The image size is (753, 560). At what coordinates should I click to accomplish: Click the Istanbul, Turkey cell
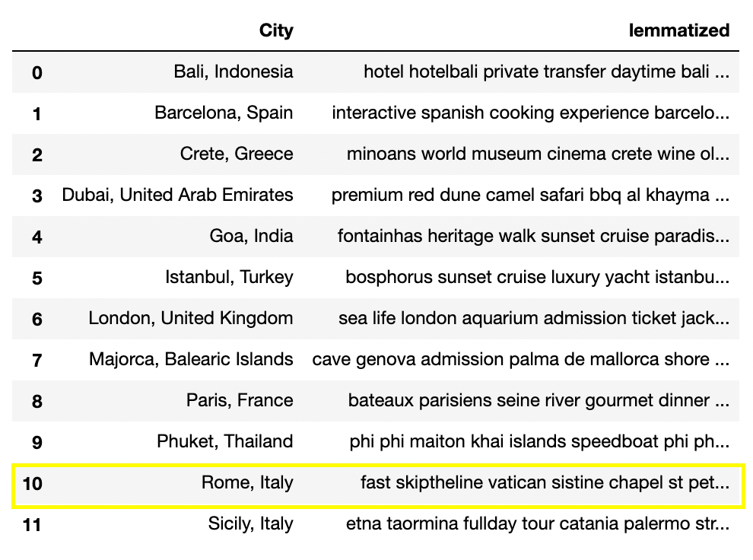click(229, 277)
